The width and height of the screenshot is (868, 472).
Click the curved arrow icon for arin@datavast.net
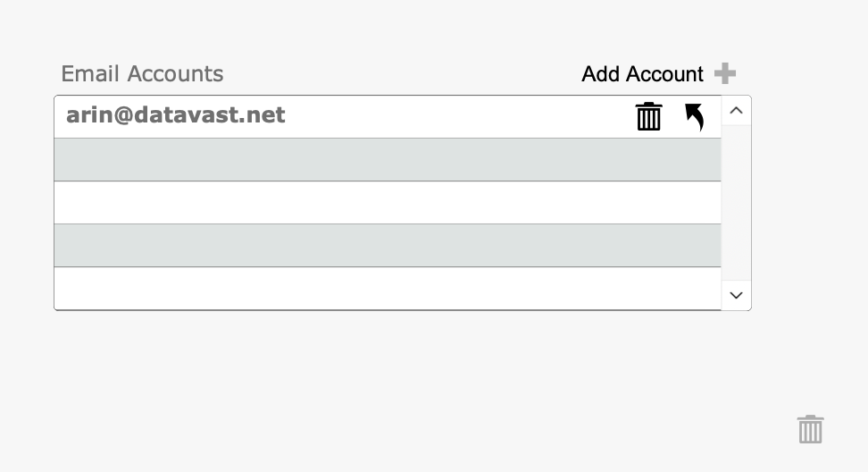point(694,116)
